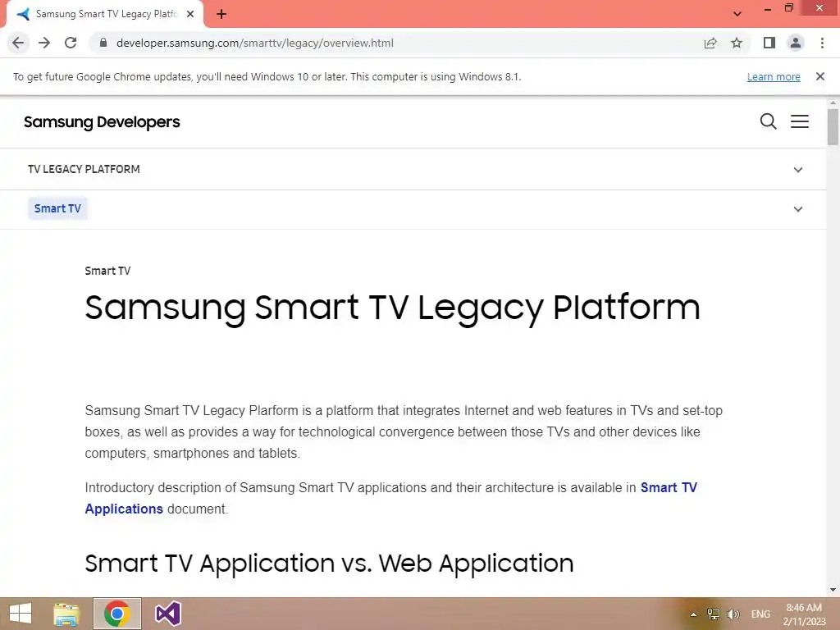Viewport: 840px width, 630px height.
Task: Close the Samsung Smart TV Legacy tab
Action: [190, 15]
